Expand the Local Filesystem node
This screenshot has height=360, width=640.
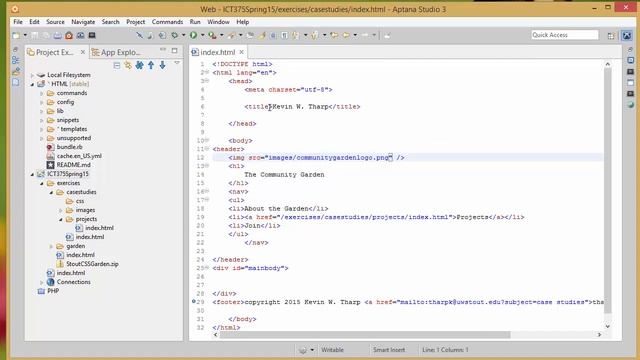[x=32, y=75]
